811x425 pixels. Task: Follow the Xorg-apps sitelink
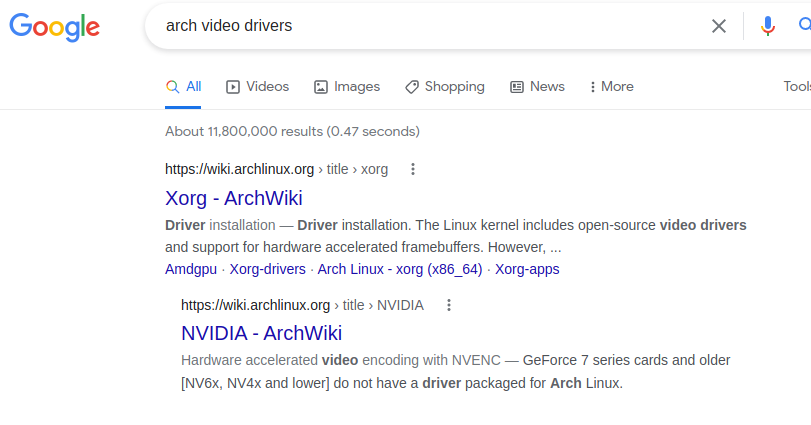pos(527,269)
